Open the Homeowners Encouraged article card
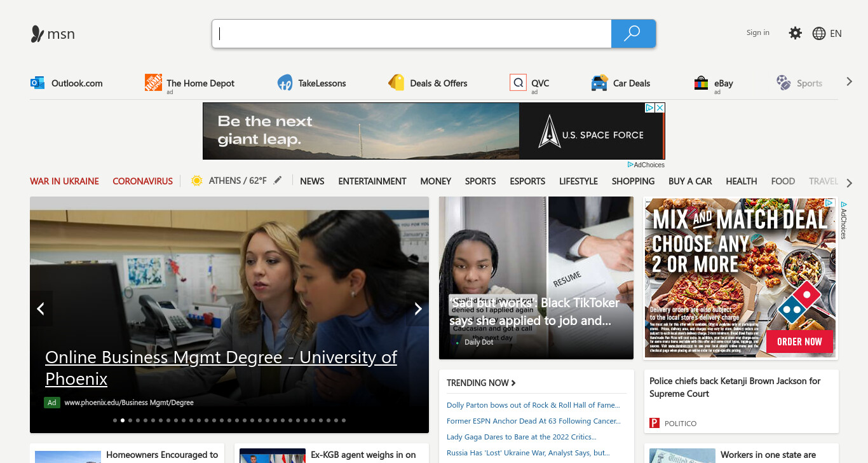868x463 pixels. coord(127,453)
